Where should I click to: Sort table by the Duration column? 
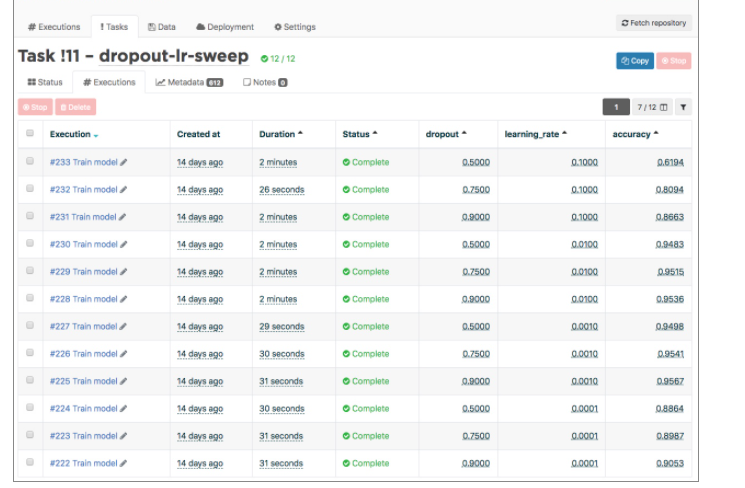pyautogui.click(x=281, y=134)
